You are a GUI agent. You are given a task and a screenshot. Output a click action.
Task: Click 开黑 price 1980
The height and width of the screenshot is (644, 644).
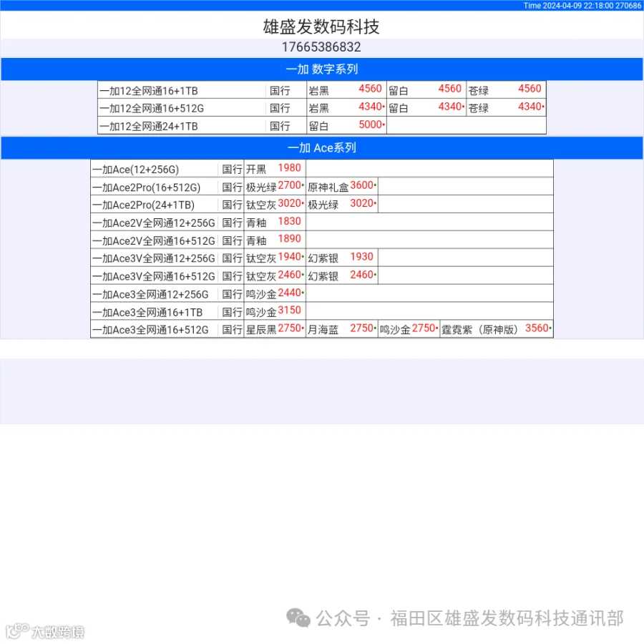click(x=290, y=168)
